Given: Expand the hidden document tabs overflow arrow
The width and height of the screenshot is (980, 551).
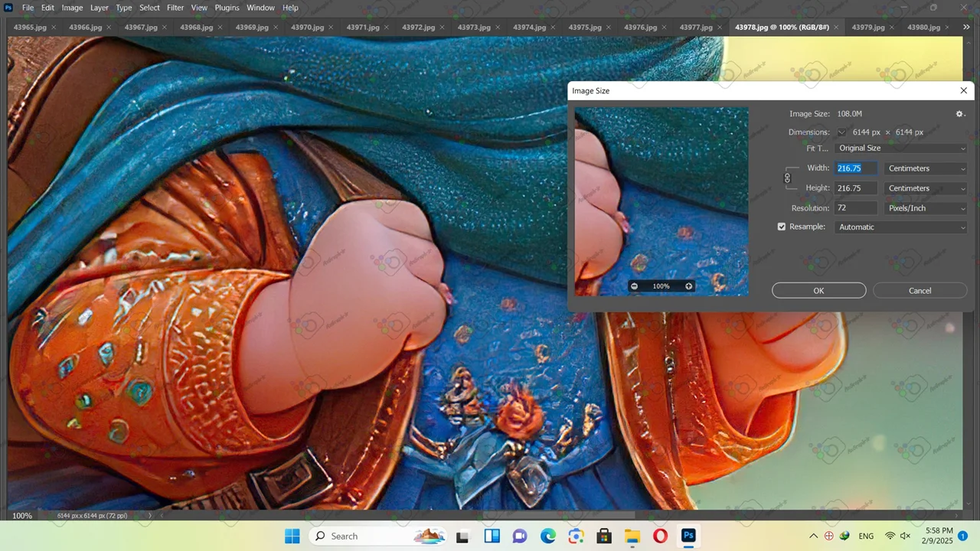Looking at the screenshot, I should (967, 28).
